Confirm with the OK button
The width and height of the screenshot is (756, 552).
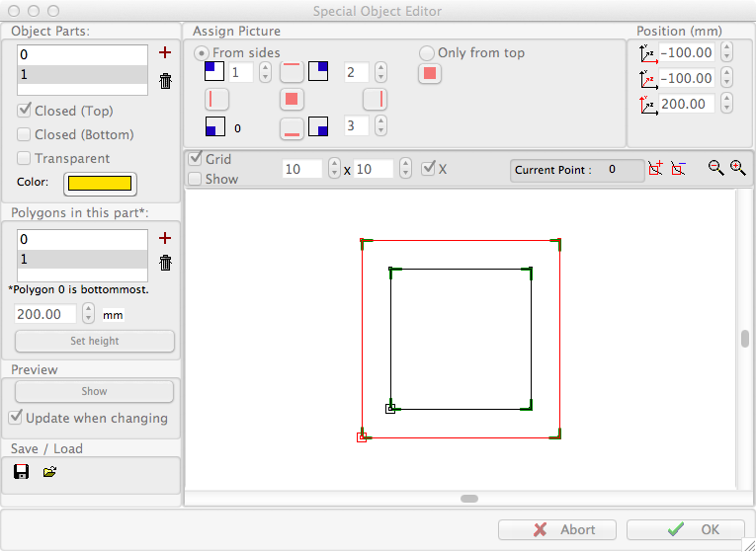point(686,530)
